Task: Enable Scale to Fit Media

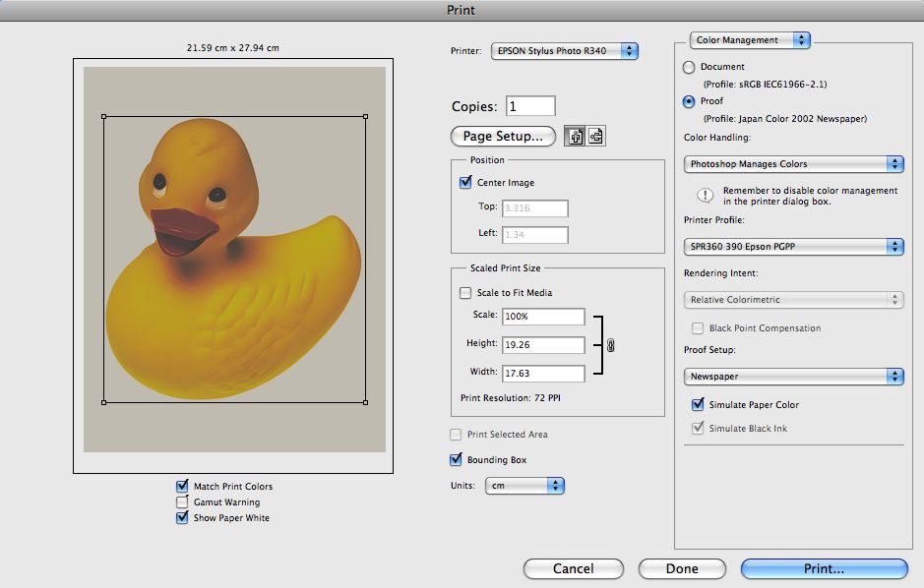Action: pyautogui.click(x=465, y=293)
